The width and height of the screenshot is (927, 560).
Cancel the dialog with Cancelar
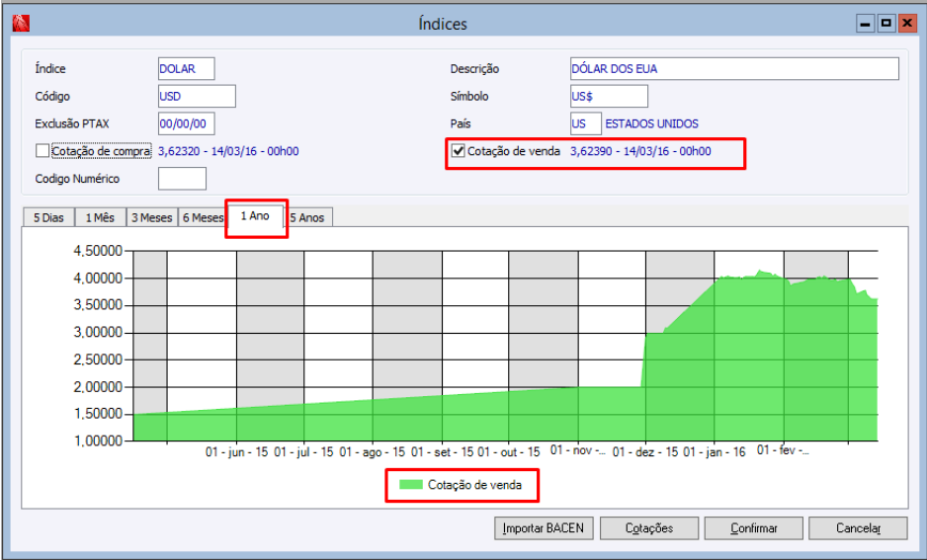click(858, 528)
